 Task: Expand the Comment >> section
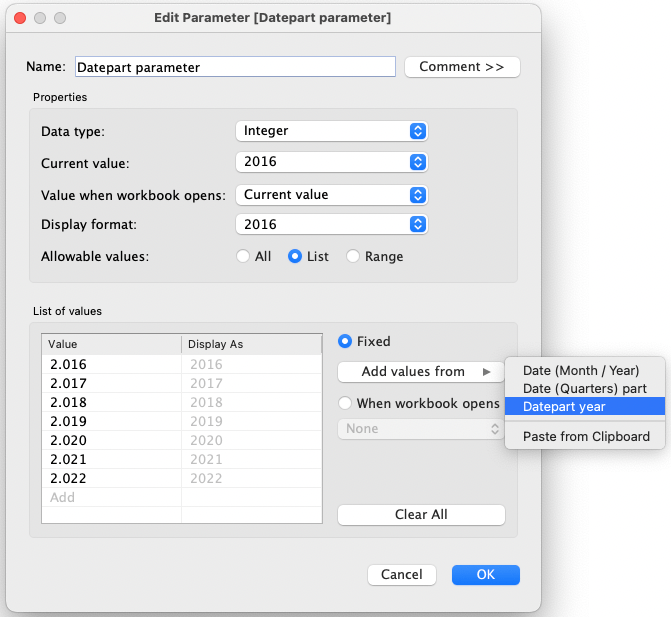[x=462, y=67]
